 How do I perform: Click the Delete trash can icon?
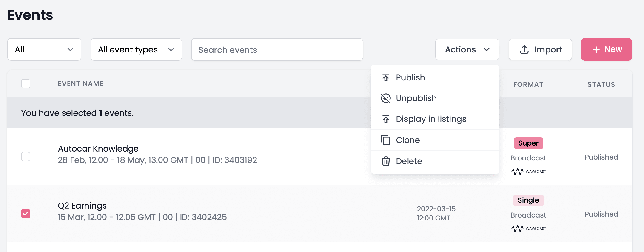point(386,161)
